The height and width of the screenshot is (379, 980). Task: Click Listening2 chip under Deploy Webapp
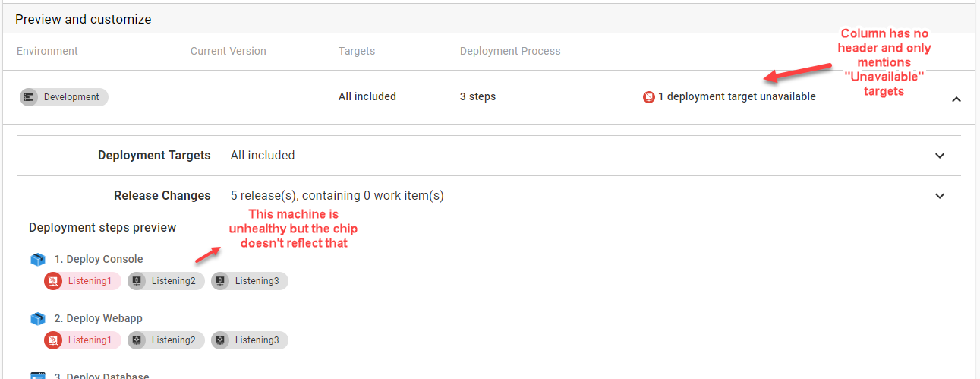[x=166, y=340]
